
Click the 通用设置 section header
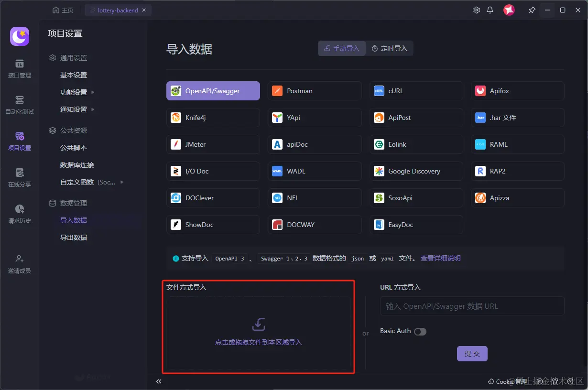[x=68, y=58]
